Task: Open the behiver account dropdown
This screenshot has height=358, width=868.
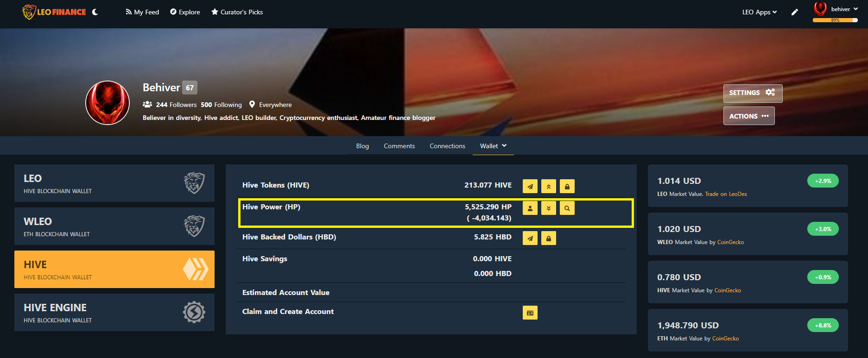Action: pyautogui.click(x=844, y=9)
